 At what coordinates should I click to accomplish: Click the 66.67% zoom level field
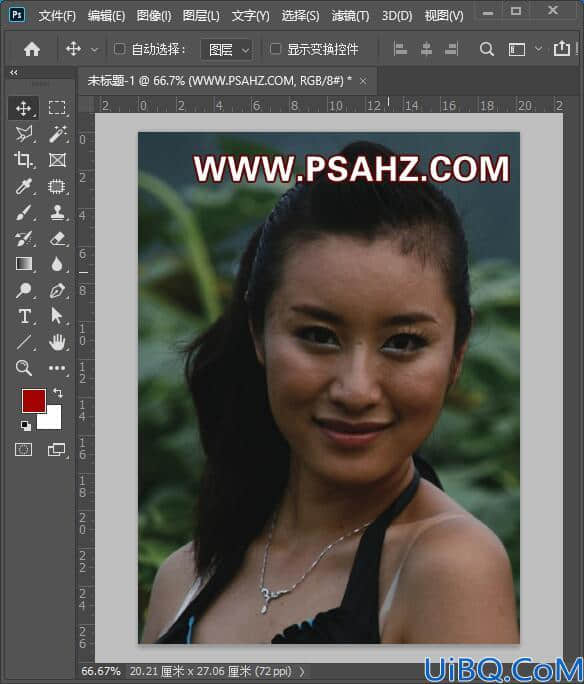[101, 671]
